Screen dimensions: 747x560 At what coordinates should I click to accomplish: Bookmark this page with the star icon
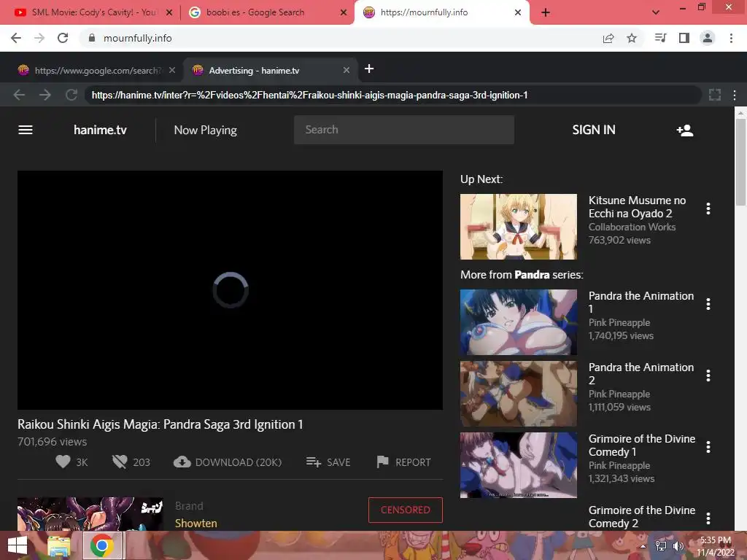[632, 38]
